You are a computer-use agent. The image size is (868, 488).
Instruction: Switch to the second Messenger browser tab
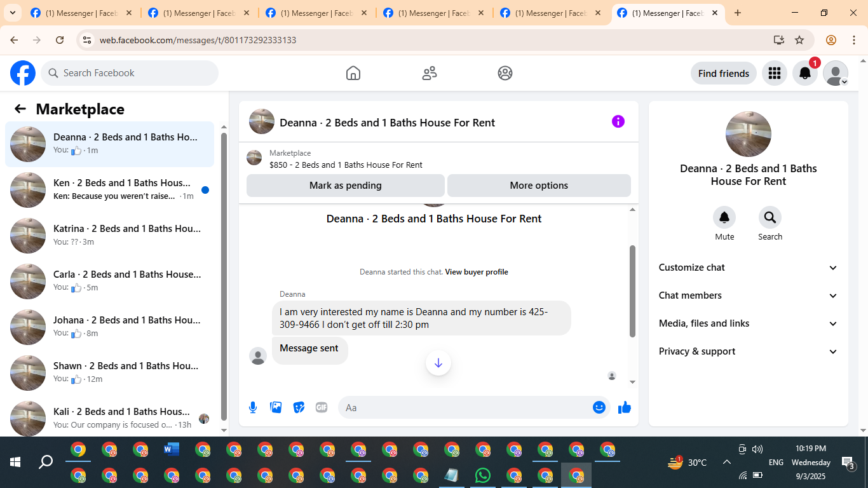coord(200,13)
